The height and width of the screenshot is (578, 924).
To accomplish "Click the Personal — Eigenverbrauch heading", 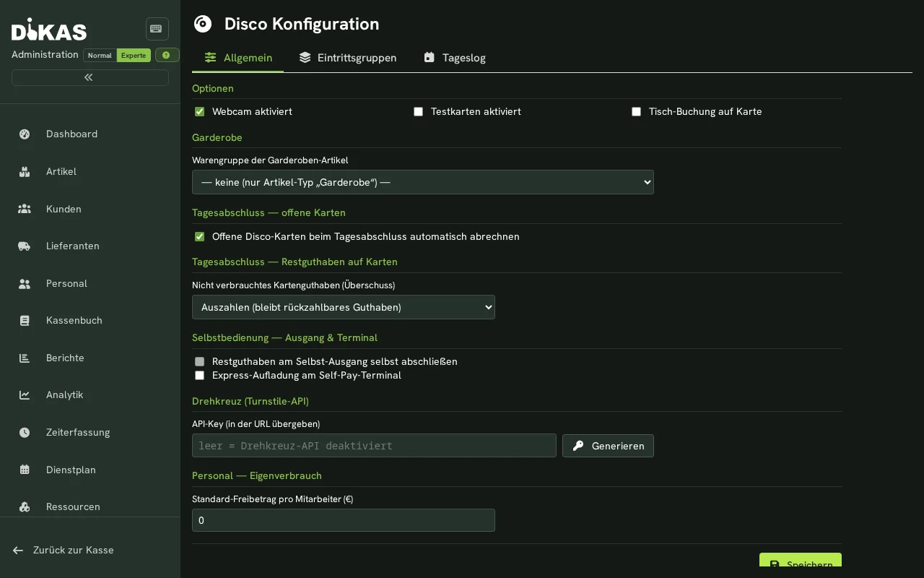I will 257,475.
